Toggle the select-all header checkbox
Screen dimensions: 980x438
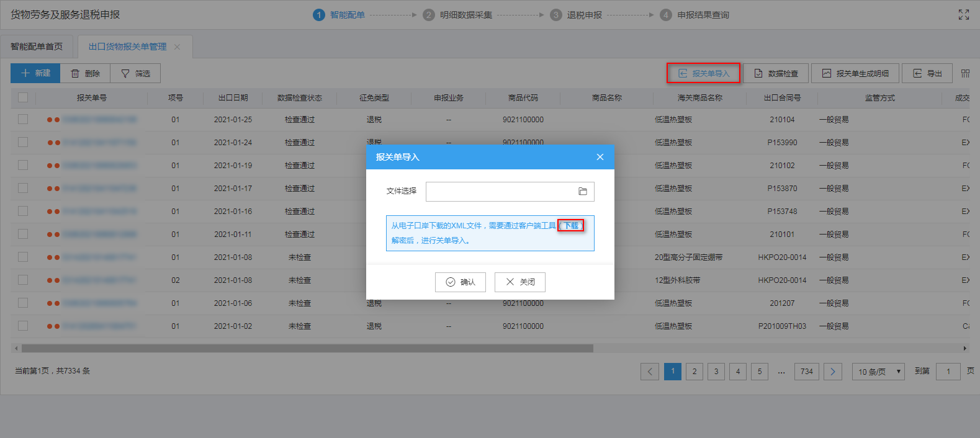pos(23,97)
